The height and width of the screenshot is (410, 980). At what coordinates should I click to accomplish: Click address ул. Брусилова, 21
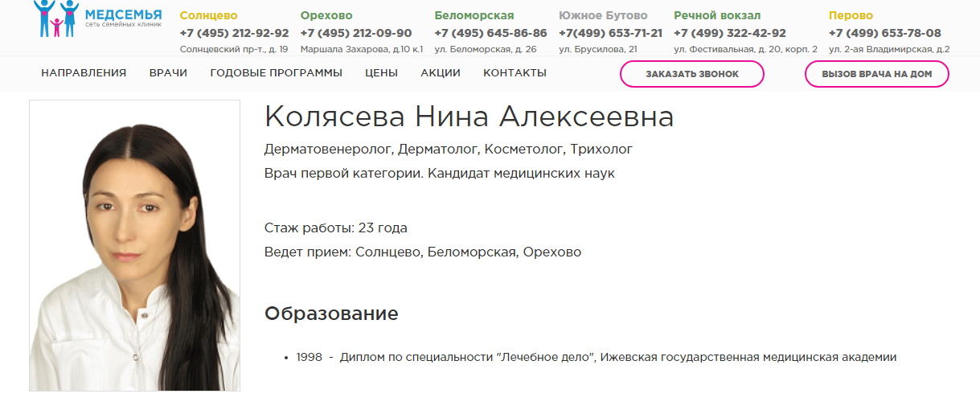598,50
